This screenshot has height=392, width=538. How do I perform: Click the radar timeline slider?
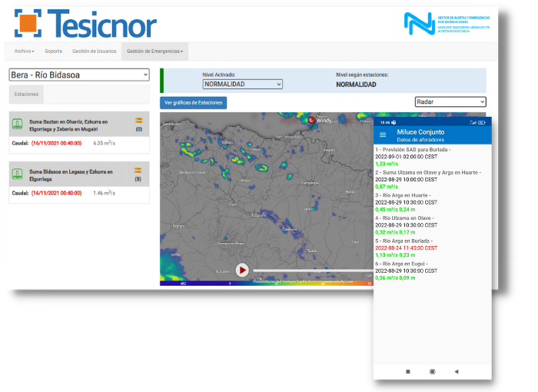point(313,271)
